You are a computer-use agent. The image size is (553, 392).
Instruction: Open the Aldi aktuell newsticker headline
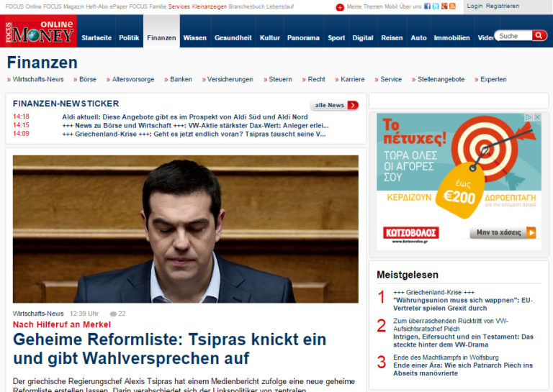pyautogui.click(x=185, y=117)
